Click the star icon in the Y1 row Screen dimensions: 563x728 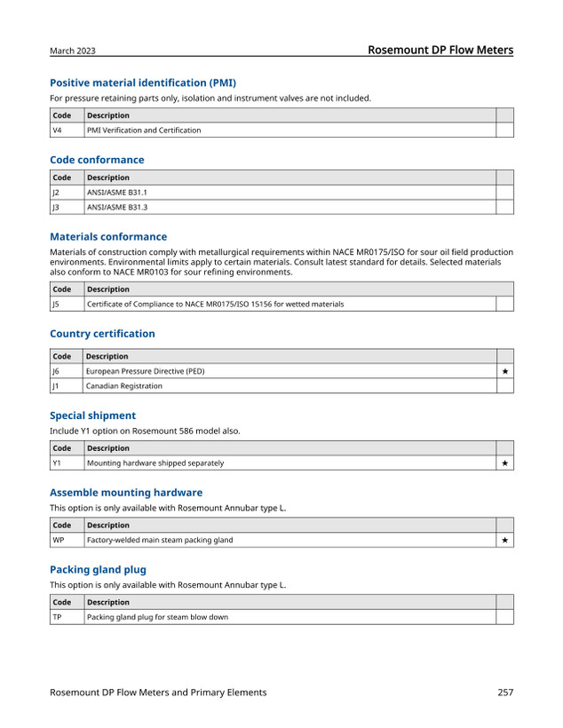click(x=505, y=463)
